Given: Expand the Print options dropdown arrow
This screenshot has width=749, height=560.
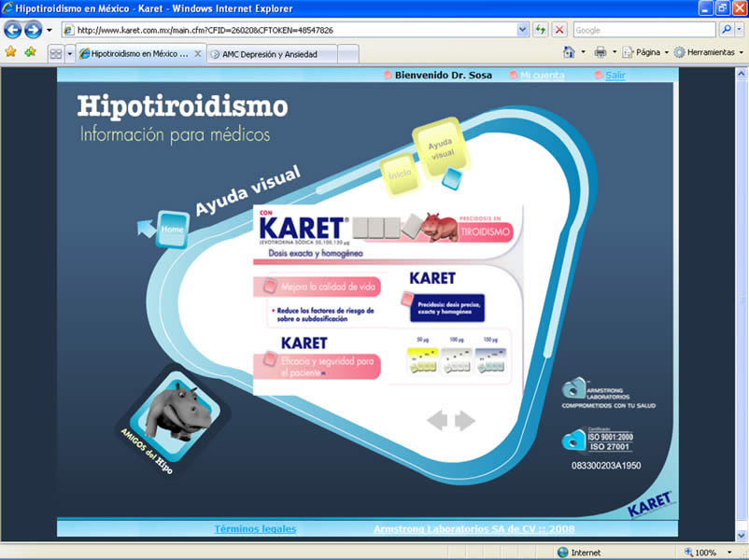Looking at the screenshot, I should [615, 52].
